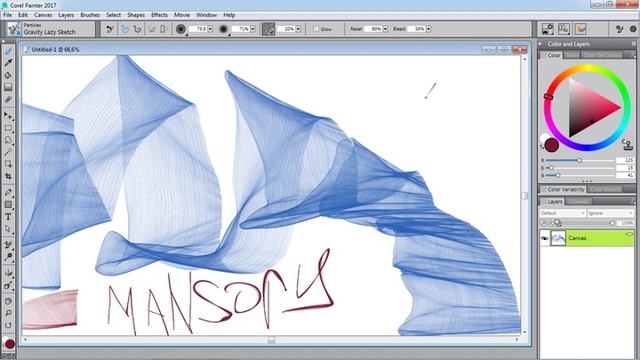Select Straight Line Strokes mode button

tap(138, 29)
